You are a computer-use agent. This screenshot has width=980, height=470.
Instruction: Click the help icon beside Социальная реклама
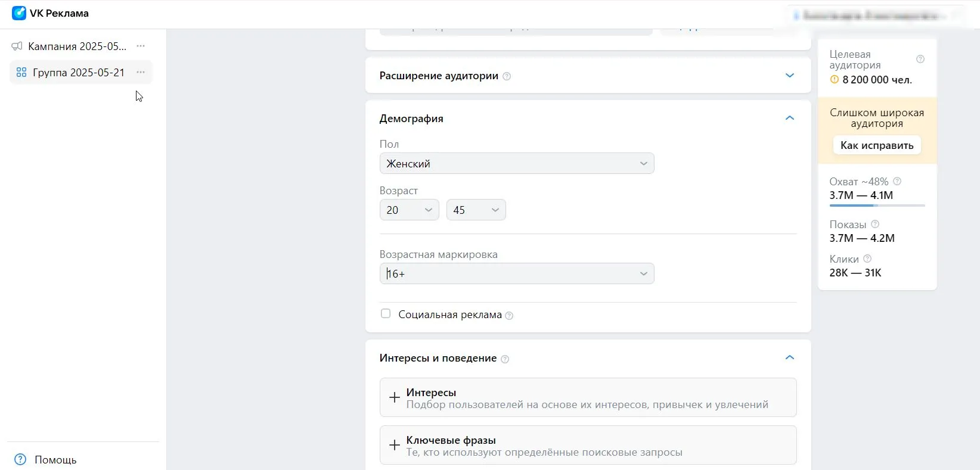pos(509,316)
